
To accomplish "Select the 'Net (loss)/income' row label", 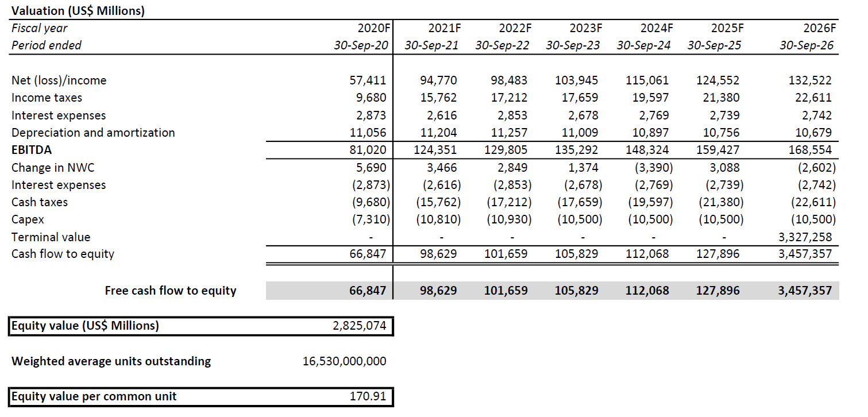I will (x=59, y=80).
